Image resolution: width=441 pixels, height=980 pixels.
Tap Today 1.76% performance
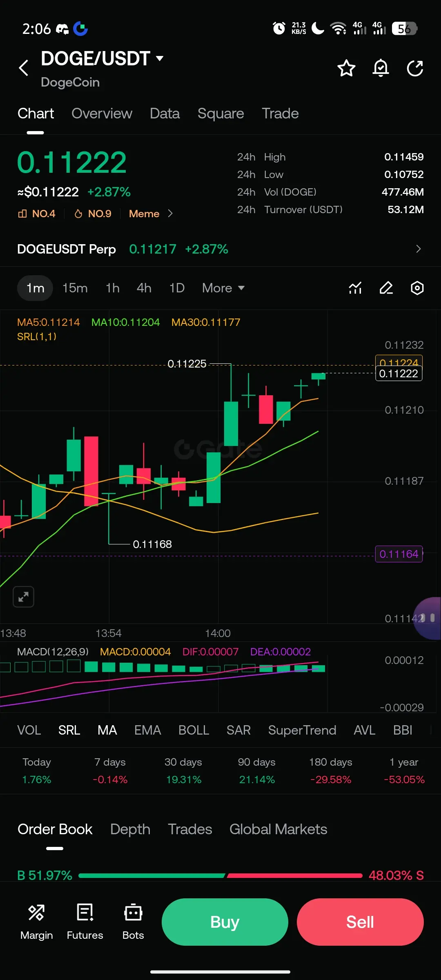[x=37, y=771]
